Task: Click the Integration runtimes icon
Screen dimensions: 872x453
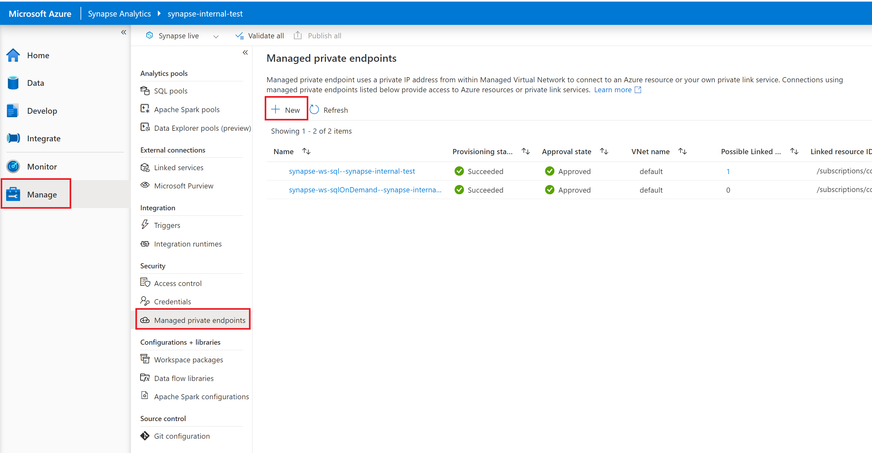Action: (145, 243)
